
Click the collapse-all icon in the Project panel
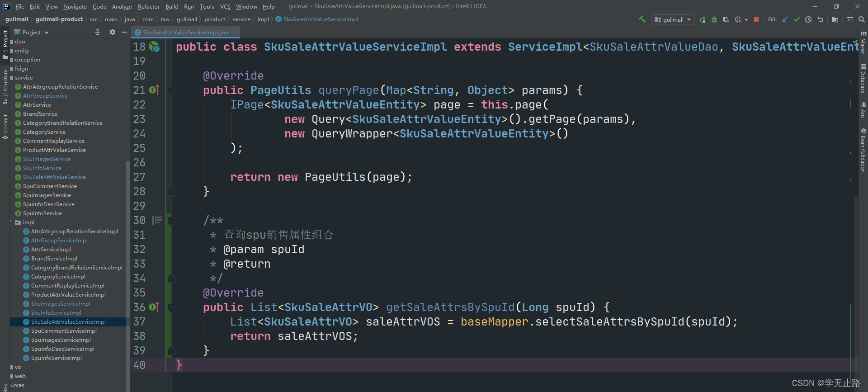tap(97, 32)
